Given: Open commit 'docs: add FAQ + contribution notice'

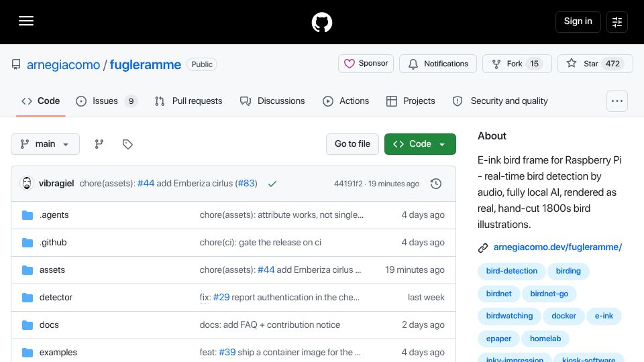Looking at the screenshot, I should pos(270,325).
